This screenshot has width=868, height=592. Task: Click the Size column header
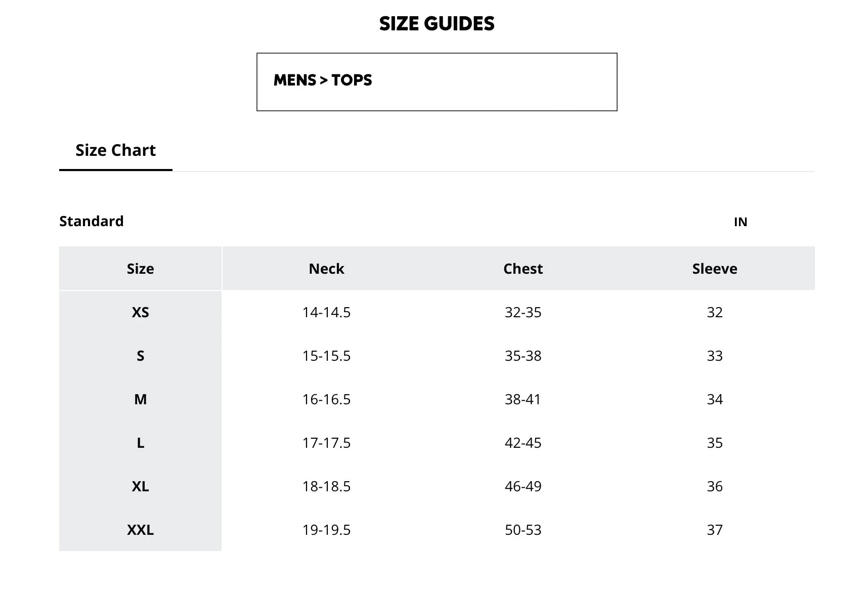tap(140, 269)
